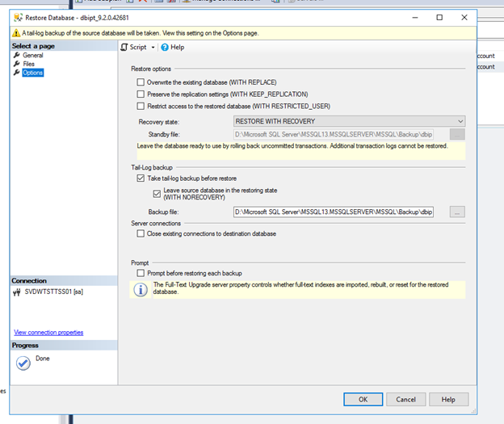Open the Recovery state dropdown
This screenshot has width=504, height=424.
(x=350, y=121)
